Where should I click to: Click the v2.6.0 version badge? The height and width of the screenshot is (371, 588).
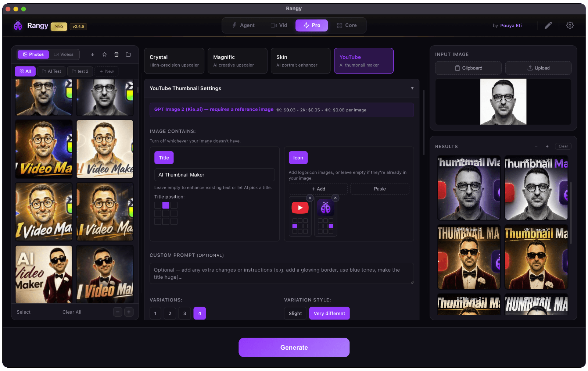pos(78,26)
